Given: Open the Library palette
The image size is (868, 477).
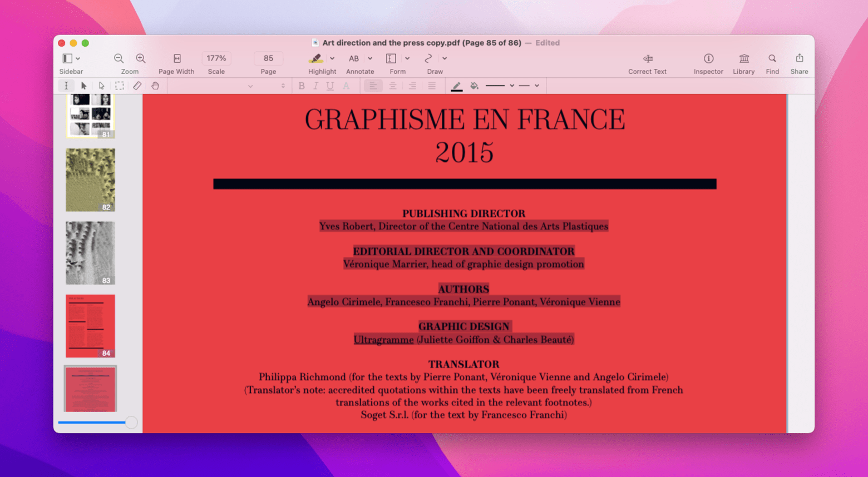Looking at the screenshot, I should (x=743, y=58).
